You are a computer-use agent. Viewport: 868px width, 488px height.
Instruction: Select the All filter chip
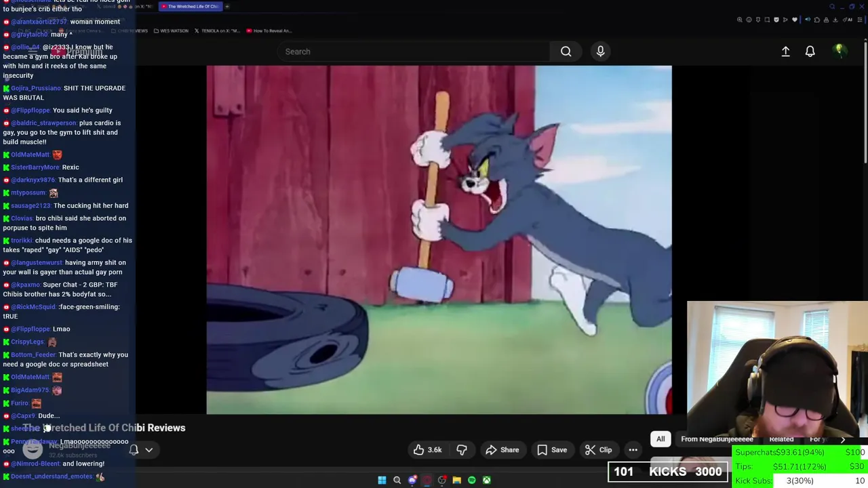point(660,439)
